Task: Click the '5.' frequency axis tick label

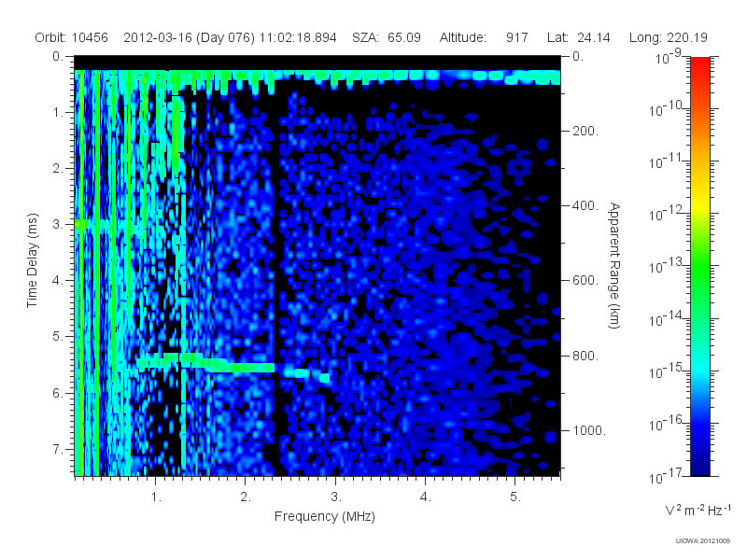Action: tap(515, 497)
